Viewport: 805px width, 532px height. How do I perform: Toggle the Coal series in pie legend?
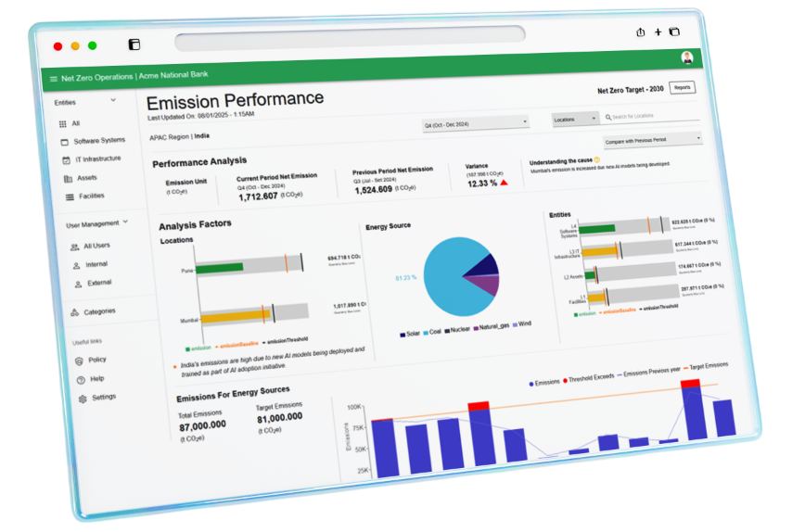pos(435,332)
